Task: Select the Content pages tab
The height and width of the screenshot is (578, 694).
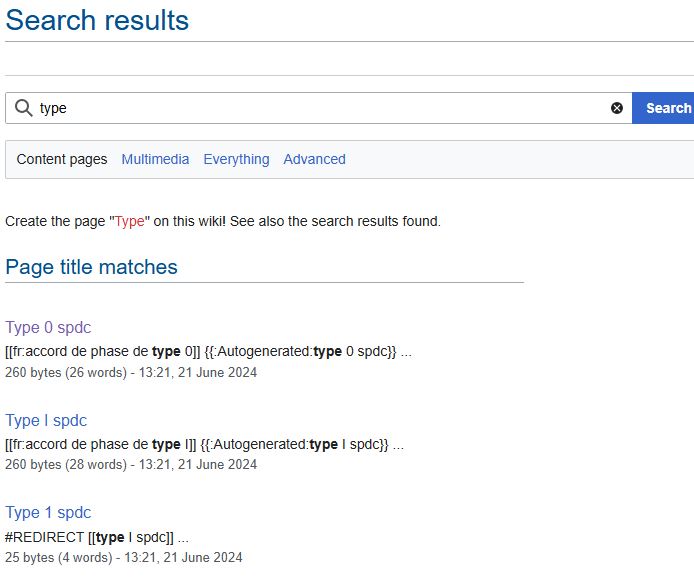Action: coord(62,159)
